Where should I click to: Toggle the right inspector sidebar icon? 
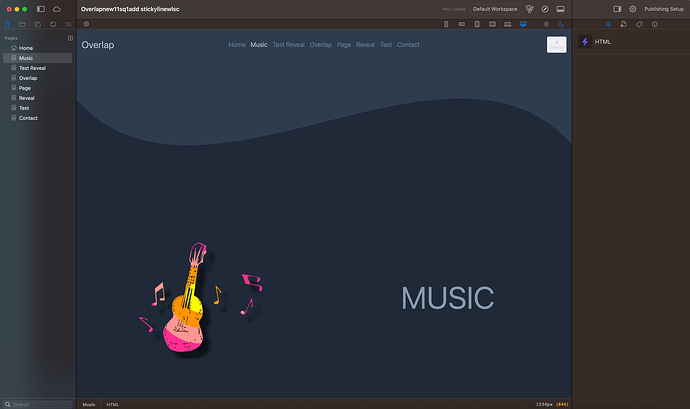[617, 9]
